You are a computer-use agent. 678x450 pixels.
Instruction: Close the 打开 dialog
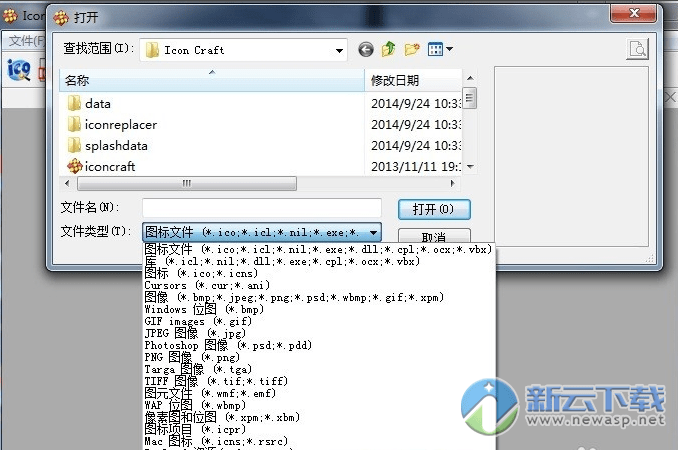[x=633, y=13]
